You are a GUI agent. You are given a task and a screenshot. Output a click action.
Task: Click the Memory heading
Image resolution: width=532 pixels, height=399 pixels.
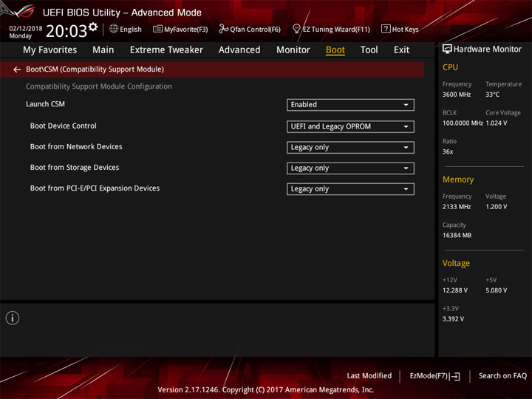click(x=458, y=180)
